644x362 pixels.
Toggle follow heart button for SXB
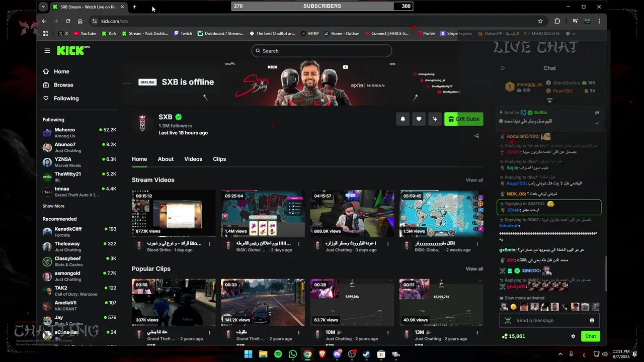coord(419,119)
